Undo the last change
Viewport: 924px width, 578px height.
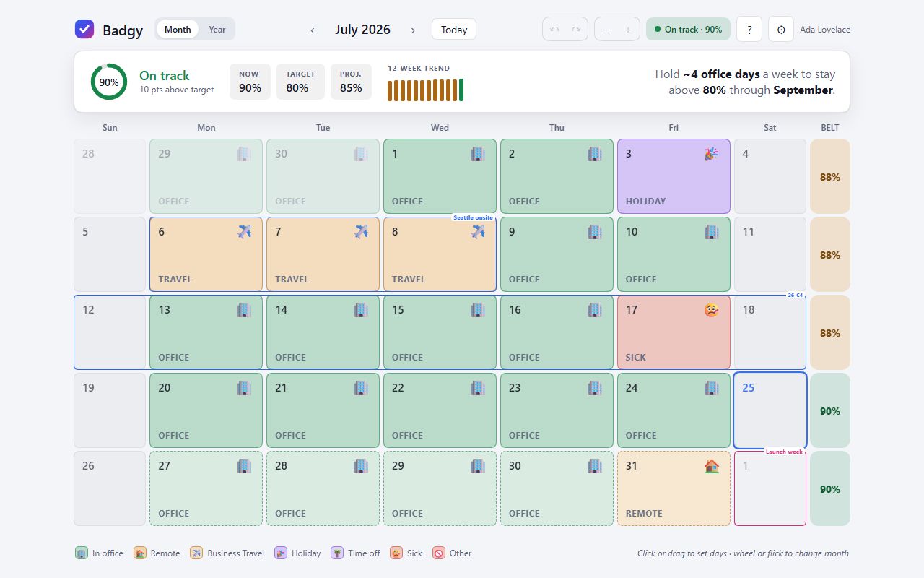(554, 30)
